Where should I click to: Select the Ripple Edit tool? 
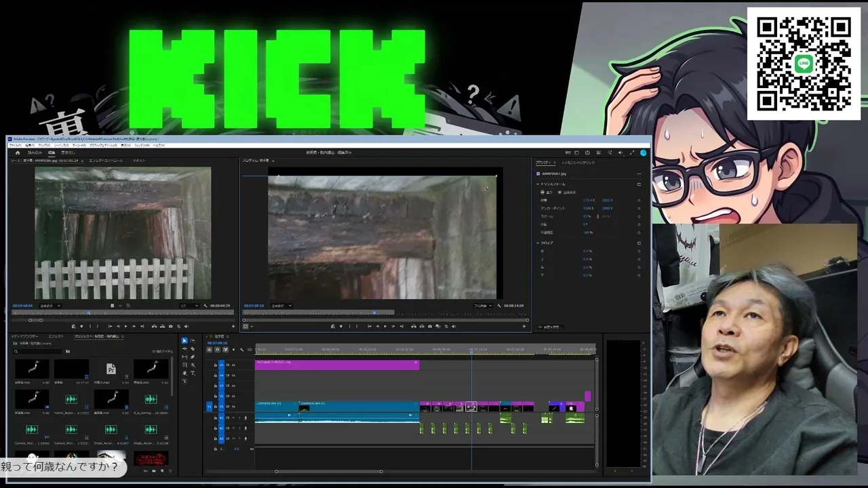pos(184,349)
